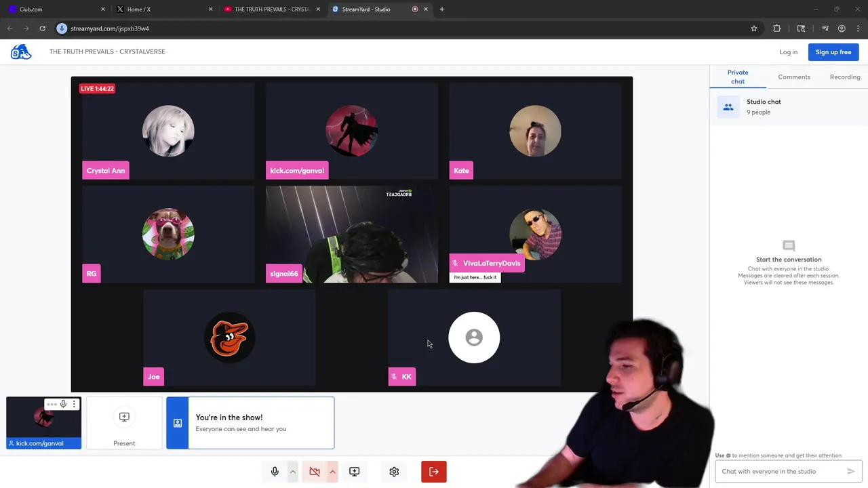
Task: Click share screen icon in bottom toolbar
Action: coord(354,472)
